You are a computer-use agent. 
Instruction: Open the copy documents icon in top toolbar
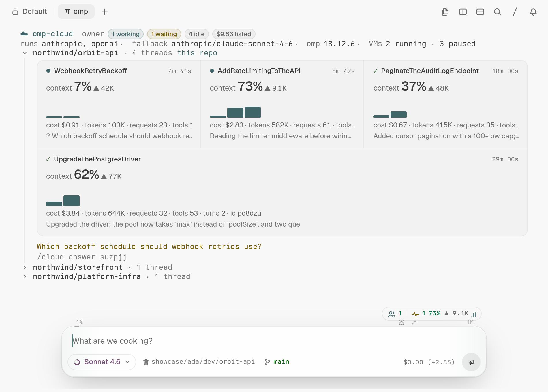coord(445,12)
